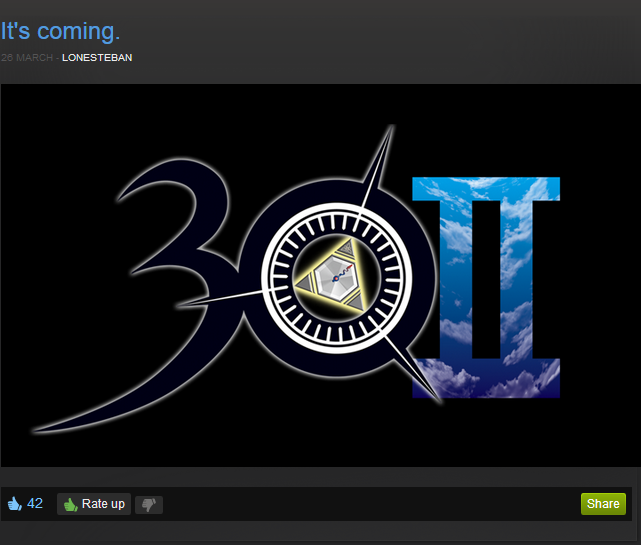Click the Share button
Image resolution: width=641 pixels, height=545 pixels.
pos(603,504)
